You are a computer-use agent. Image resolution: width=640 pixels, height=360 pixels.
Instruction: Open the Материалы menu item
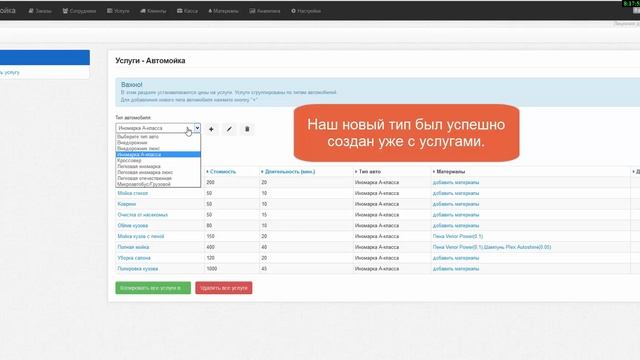(x=223, y=11)
